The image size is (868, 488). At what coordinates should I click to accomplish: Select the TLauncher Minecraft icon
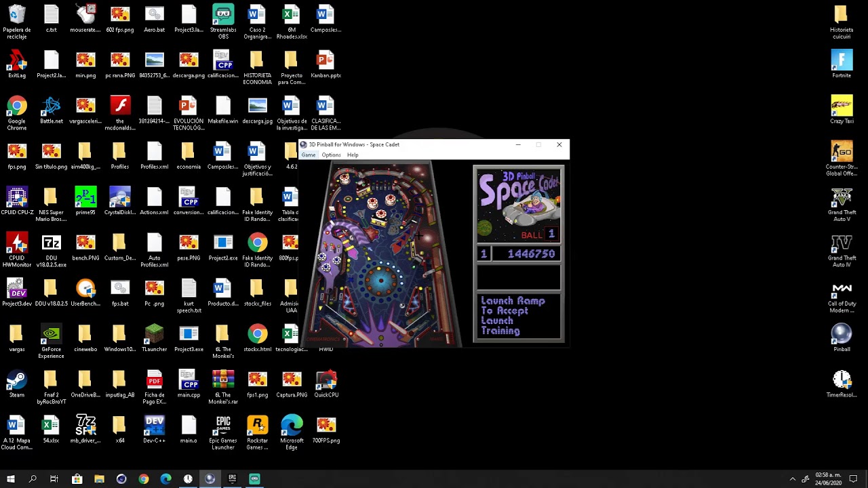coord(154,338)
